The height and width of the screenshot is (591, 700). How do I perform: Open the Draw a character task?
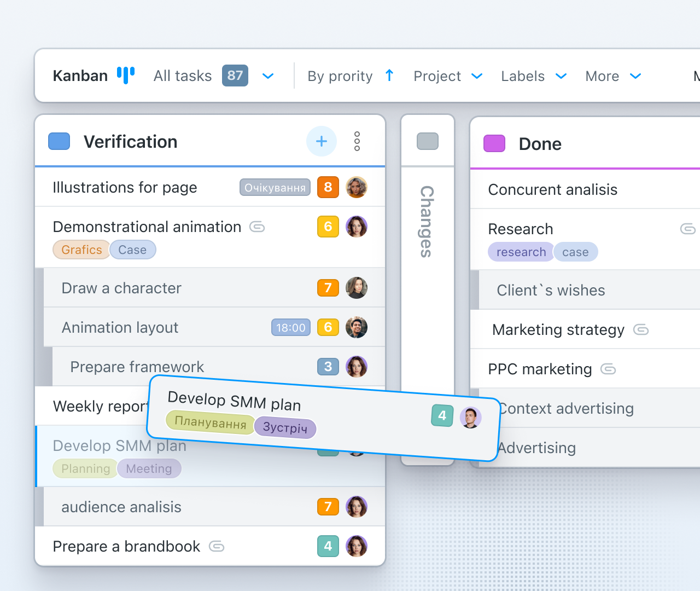[121, 288]
